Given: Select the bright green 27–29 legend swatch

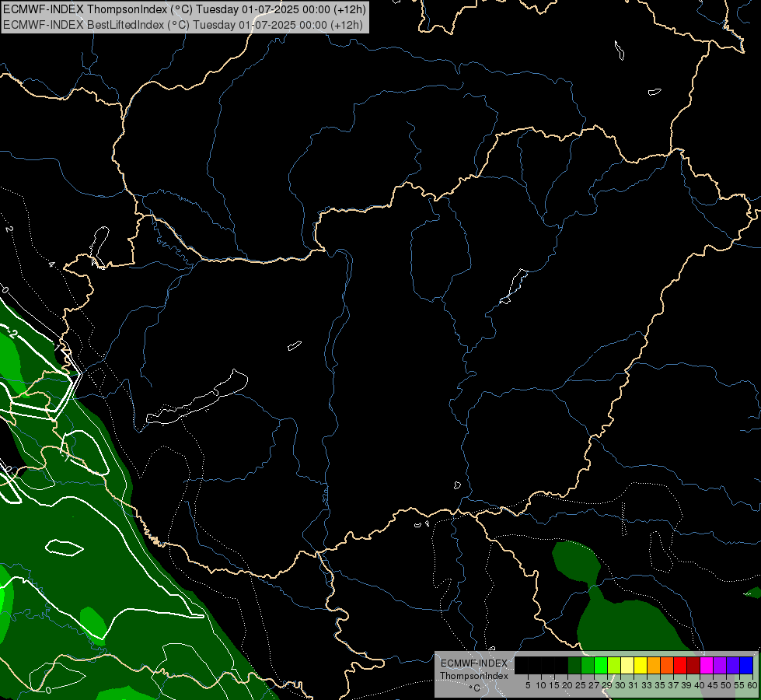Looking at the screenshot, I should (x=601, y=666).
